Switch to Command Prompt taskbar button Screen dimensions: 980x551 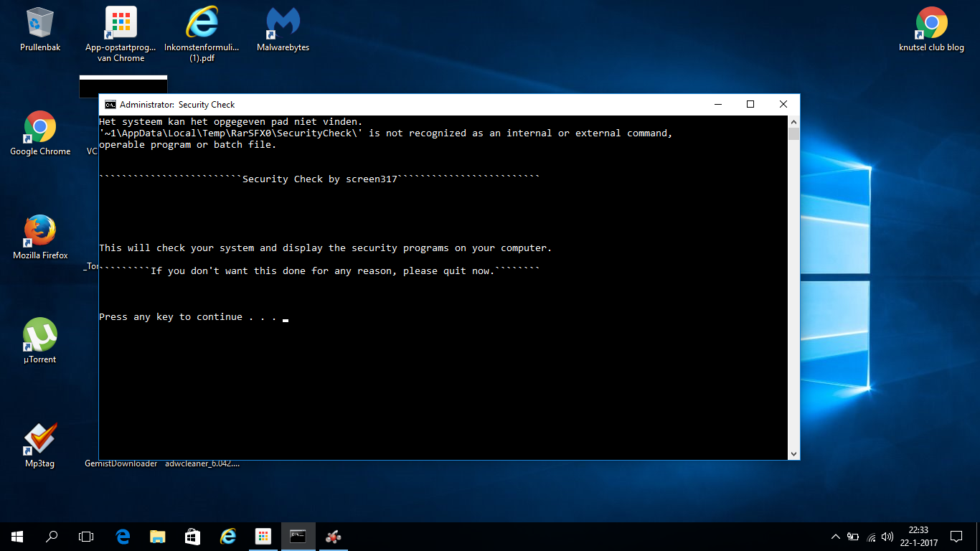[x=298, y=537]
